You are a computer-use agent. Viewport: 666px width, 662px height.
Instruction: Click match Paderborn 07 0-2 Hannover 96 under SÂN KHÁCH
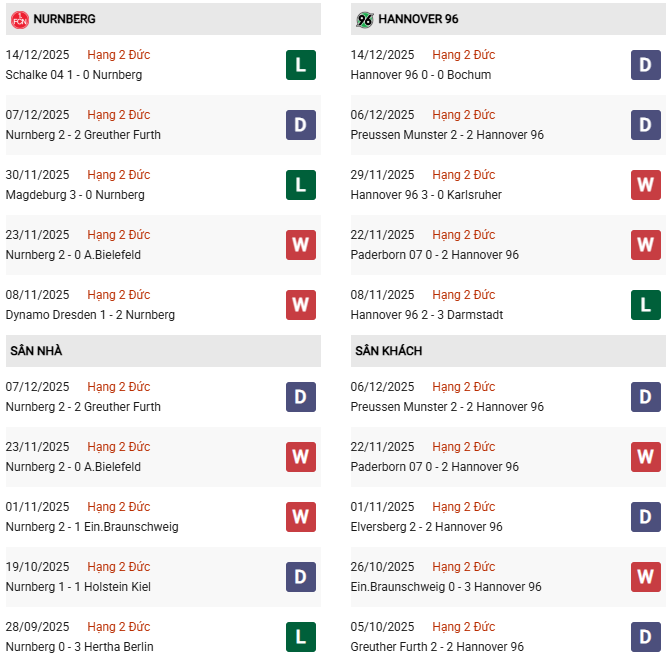(435, 467)
